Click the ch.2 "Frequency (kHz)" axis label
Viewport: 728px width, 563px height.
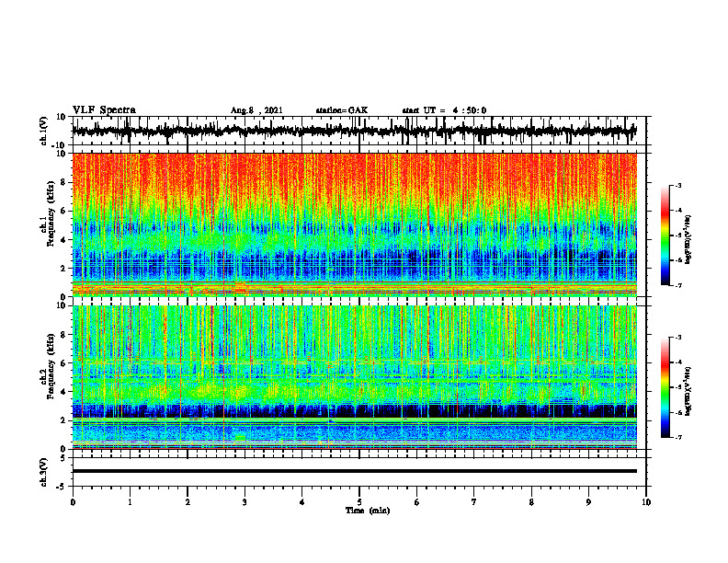coord(51,365)
